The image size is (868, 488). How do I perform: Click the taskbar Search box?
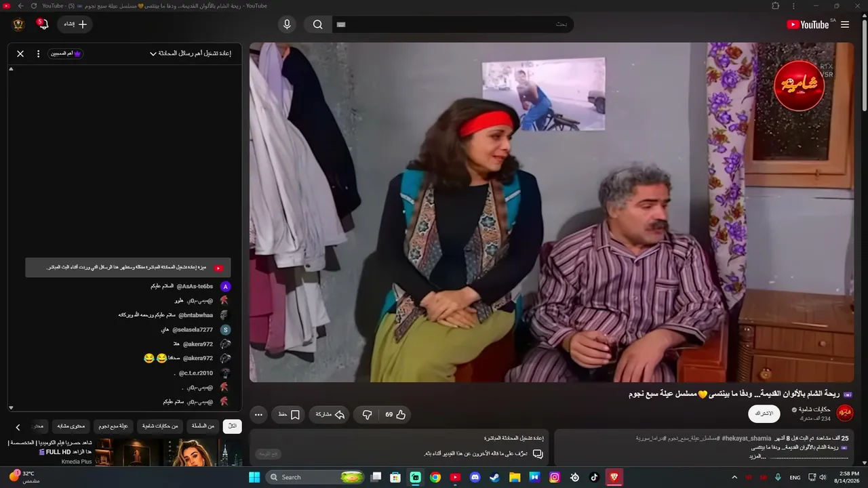point(315,477)
